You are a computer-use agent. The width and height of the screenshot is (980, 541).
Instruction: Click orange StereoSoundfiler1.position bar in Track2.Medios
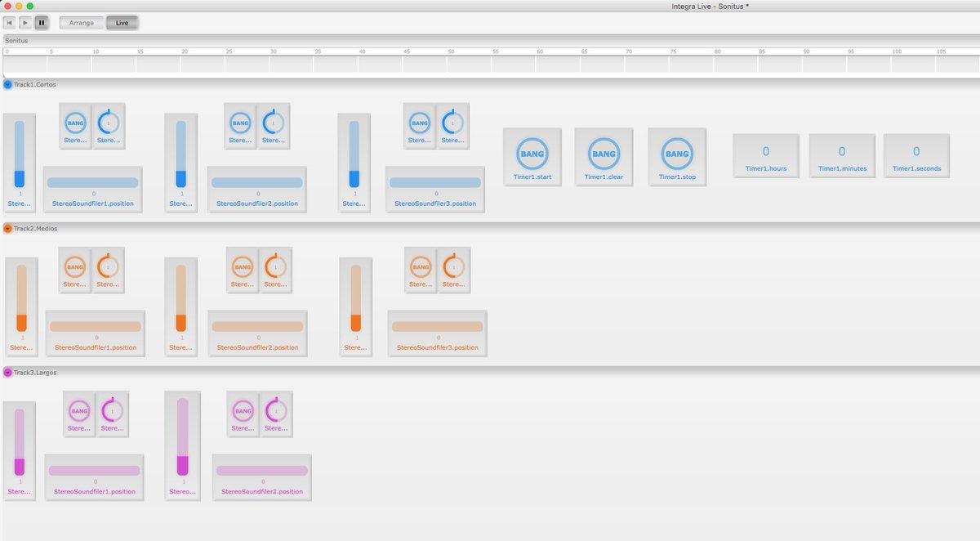95,326
